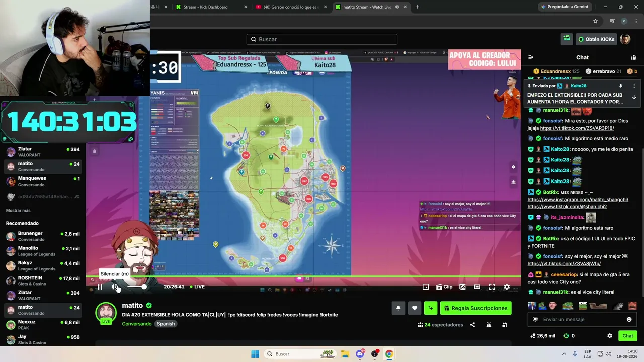
Task: Open the channel points balance 26,6 mil
Action: coord(543,336)
